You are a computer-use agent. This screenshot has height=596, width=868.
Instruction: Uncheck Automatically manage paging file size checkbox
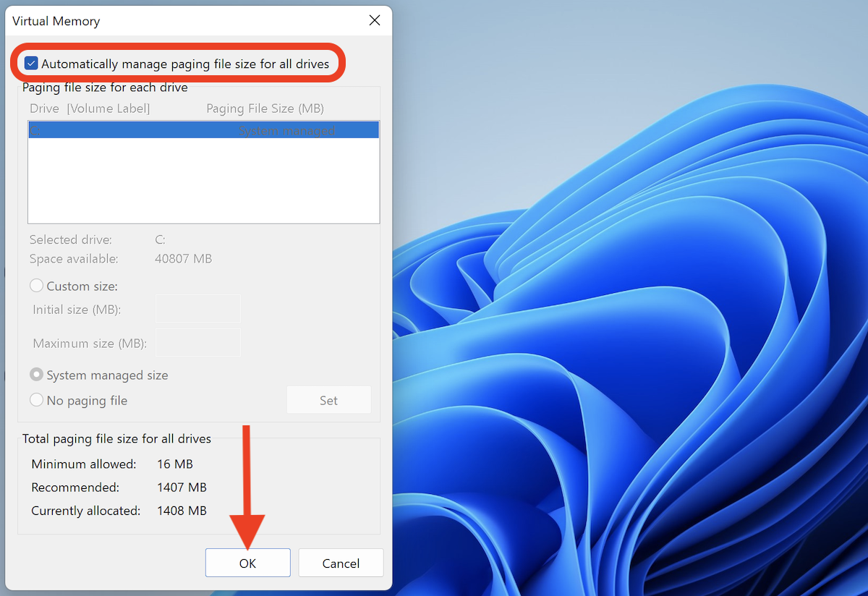[31, 64]
